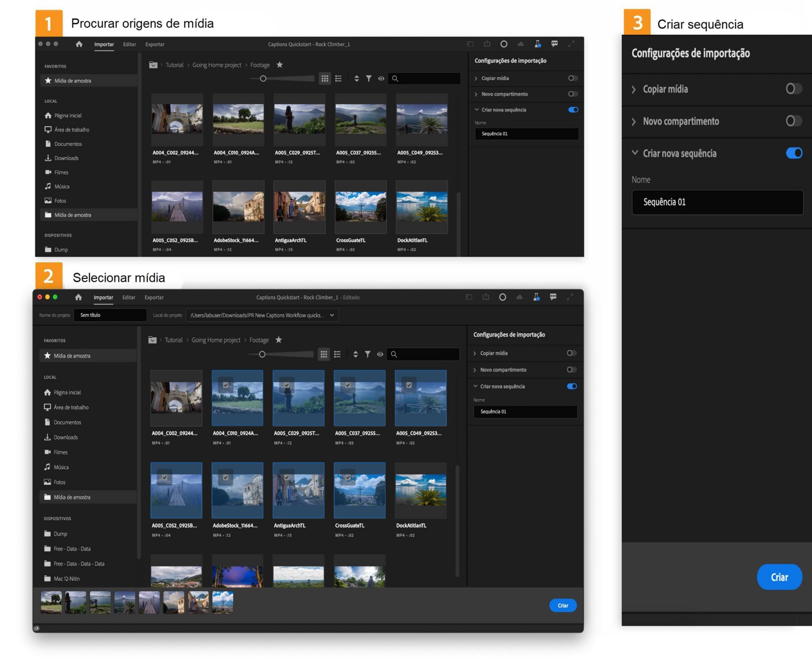Adjust the thumbnail size slider

pyautogui.click(x=262, y=78)
